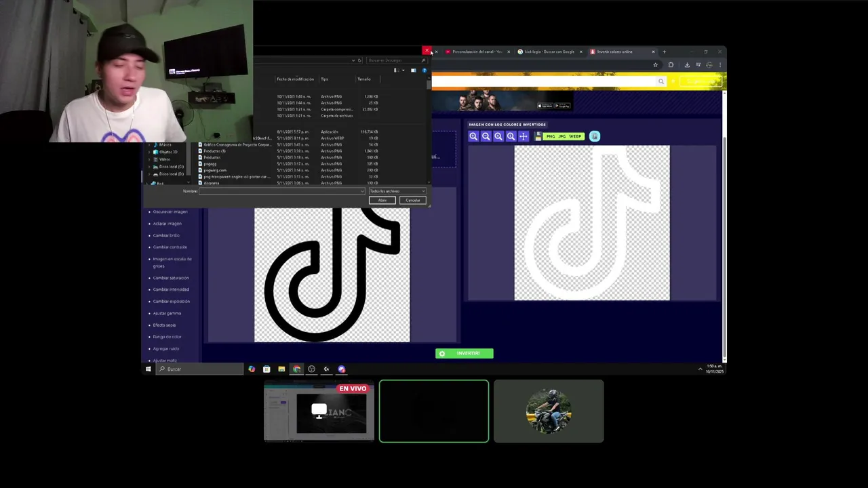The width and height of the screenshot is (868, 488).
Task: Click the round cyan copy image icon
Action: [x=595, y=136]
